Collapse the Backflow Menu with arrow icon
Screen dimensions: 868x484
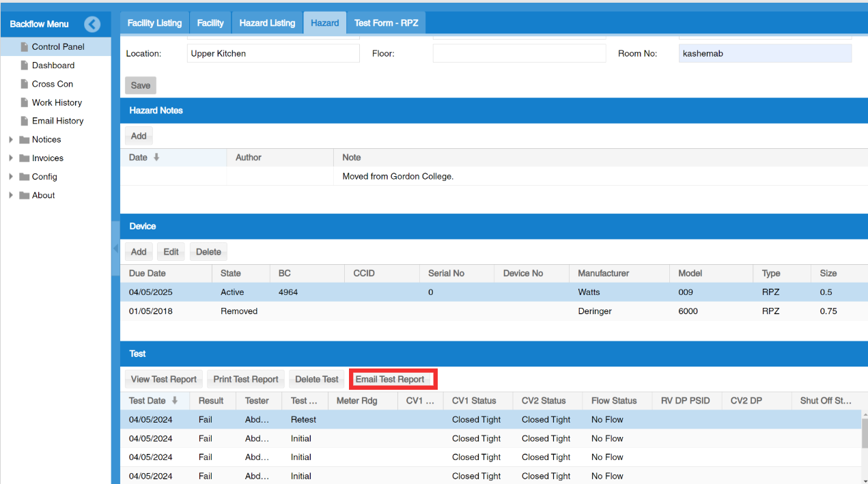(92, 24)
